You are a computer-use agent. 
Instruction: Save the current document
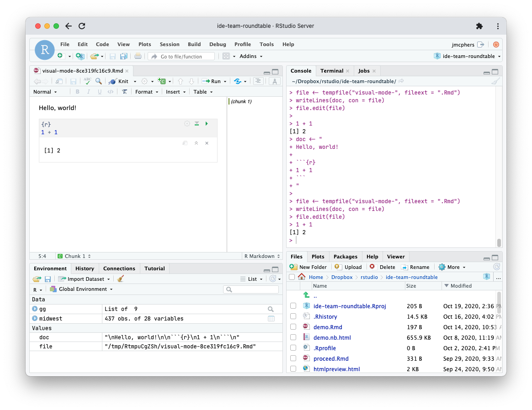tap(73, 81)
